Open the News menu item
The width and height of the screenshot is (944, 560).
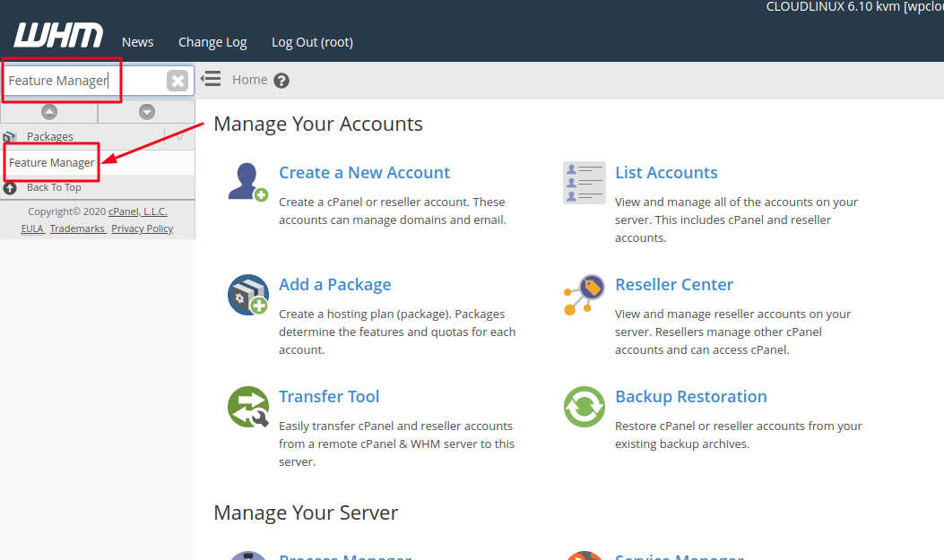tap(137, 41)
